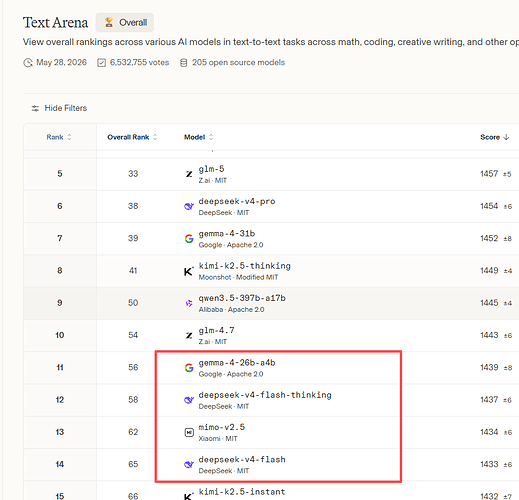Click score 1439 for gemma-4-26b-a4b
519x500 pixels.
click(x=489, y=367)
